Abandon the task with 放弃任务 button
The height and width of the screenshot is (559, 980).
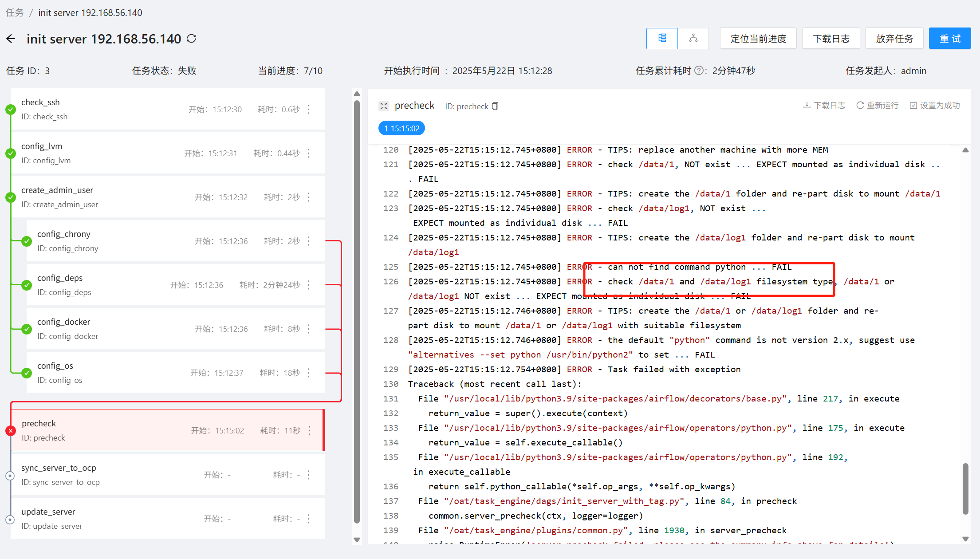(x=894, y=38)
